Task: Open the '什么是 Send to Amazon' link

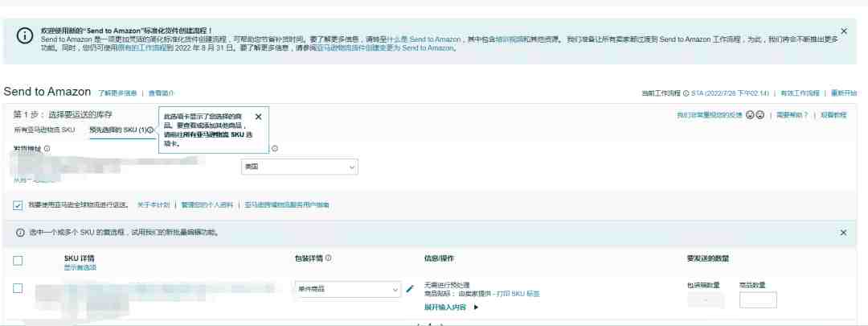Action: tap(424, 40)
